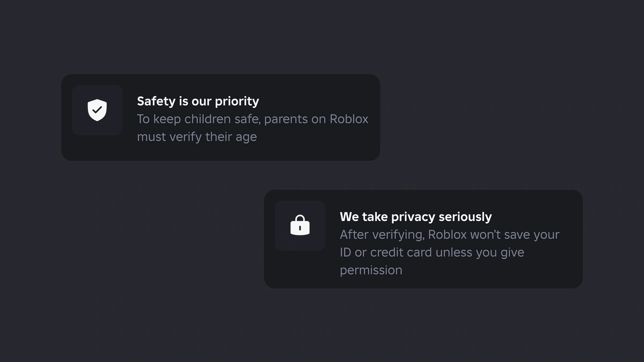Click the line "To keep children safe, parents on Roblox"
This screenshot has height=362, width=644.
point(253,119)
